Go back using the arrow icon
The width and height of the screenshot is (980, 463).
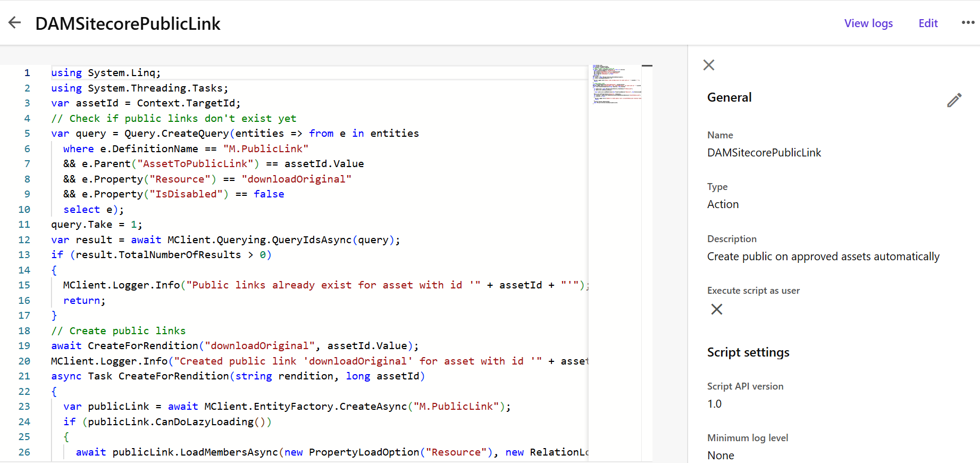[x=15, y=22]
